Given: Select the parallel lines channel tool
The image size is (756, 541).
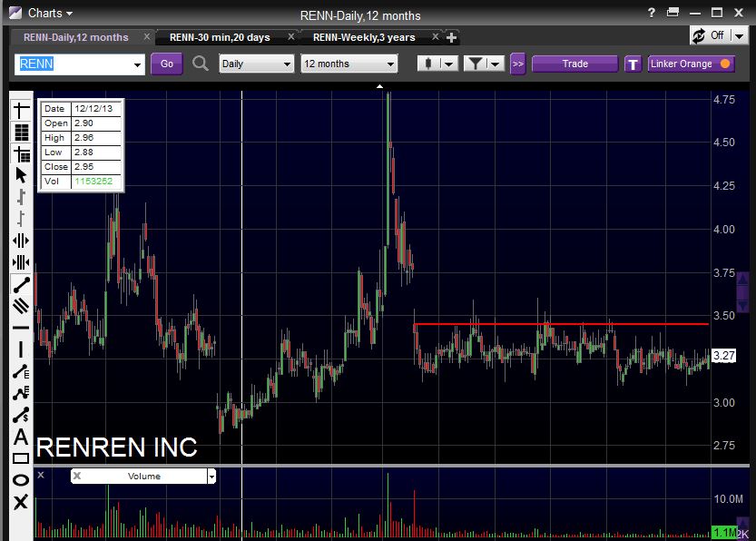Looking at the screenshot, I should pyautogui.click(x=21, y=306).
